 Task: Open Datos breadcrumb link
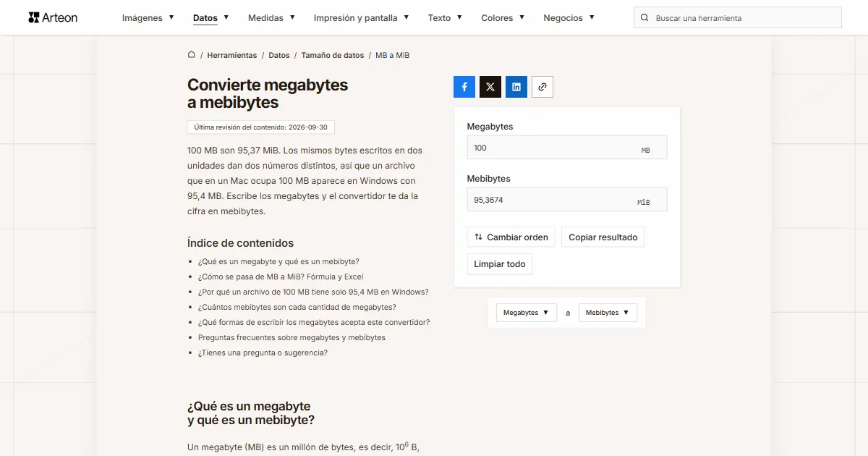point(279,55)
